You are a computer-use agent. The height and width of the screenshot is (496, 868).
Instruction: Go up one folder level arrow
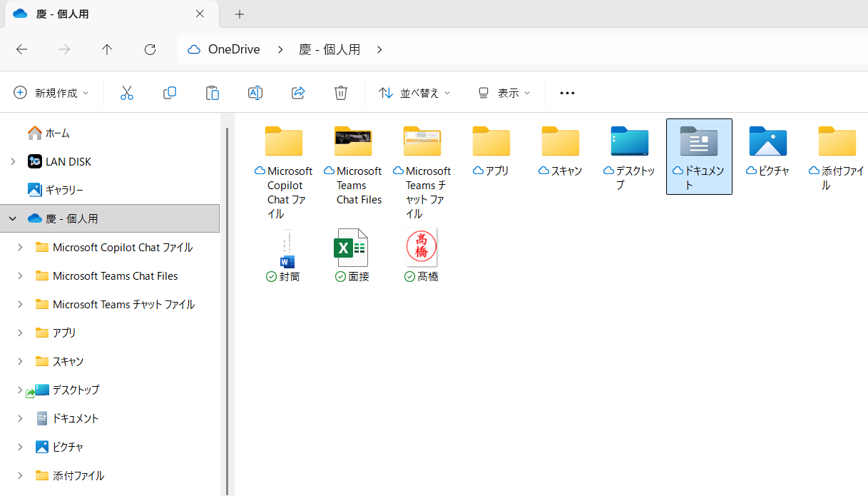pyautogui.click(x=107, y=49)
